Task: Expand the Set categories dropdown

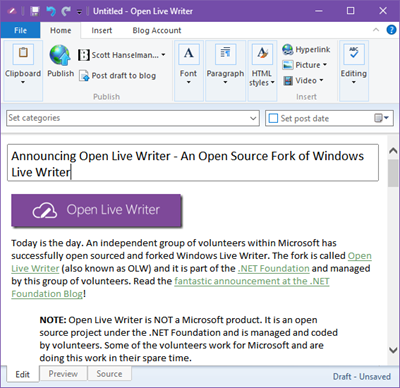Action: tap(253, 118)
